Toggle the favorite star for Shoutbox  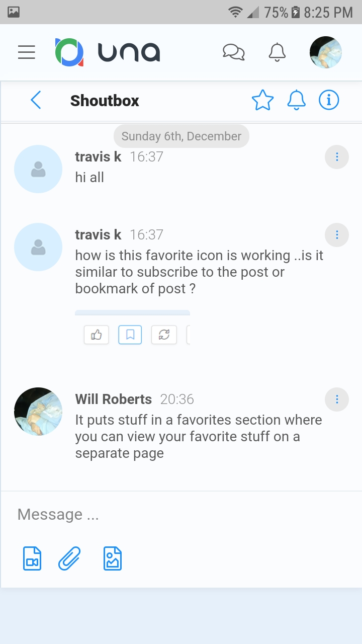tap(262, 100)
